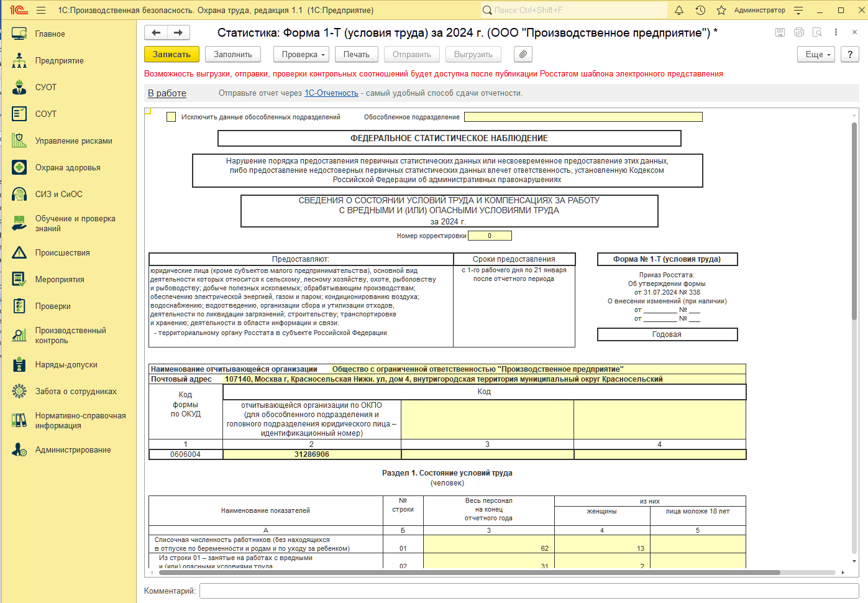Open the СОУТ sidebar icon
Screen dimensions: 868x603
click(x=19, y=114)
